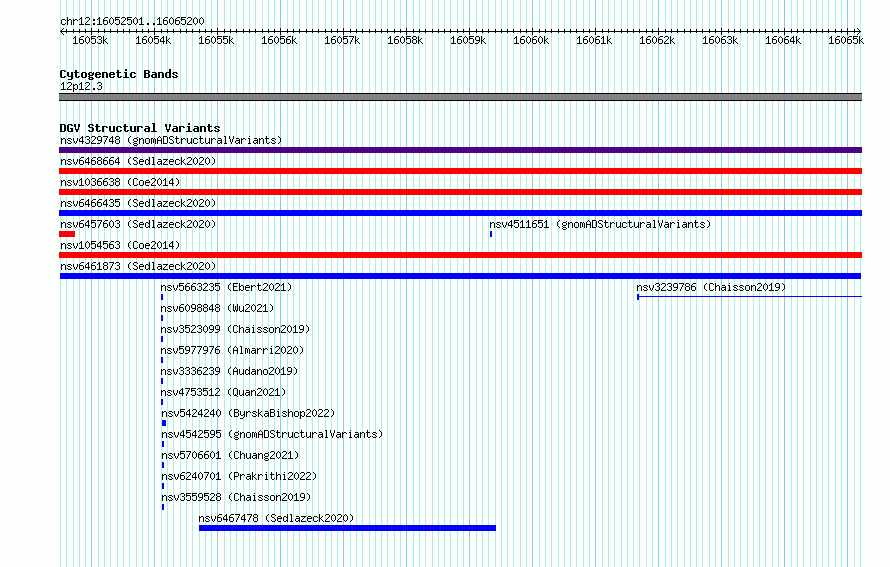
Task: Open the nsv5706601 (Chuang2021) label
Action: coord(230,455)
